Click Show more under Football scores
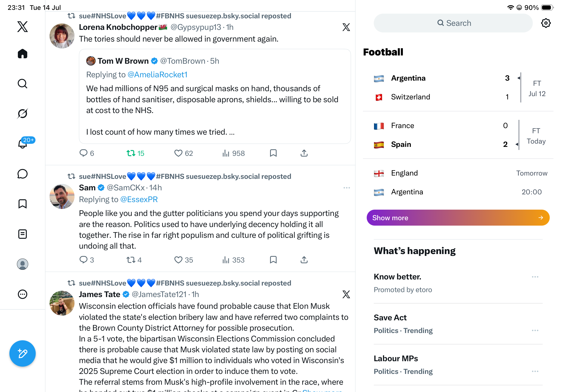The width and height of the screenshot is (561, 392). [458, 218]
